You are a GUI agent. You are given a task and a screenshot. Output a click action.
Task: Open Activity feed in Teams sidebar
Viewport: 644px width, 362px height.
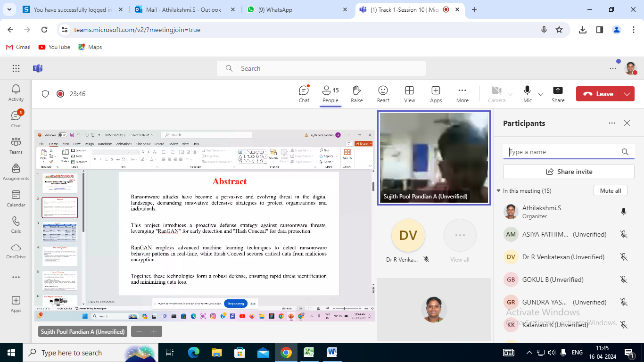(x=16, y=92)
